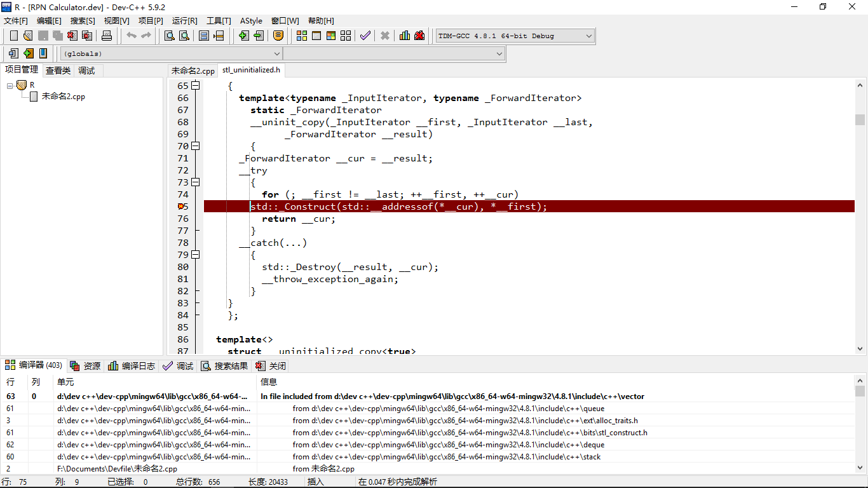Select the compiler row mentioning stl_construct.h
The image size is (868, 488).
427,433
